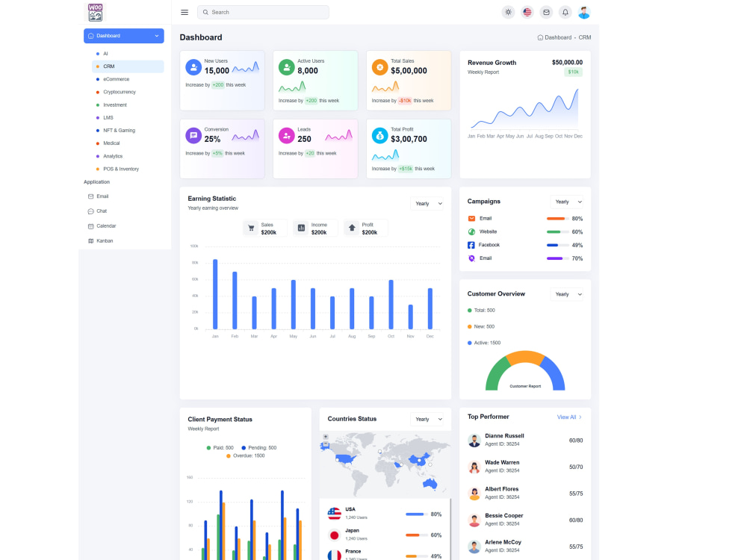Click the Website 60% progress bar

point(558,232)
